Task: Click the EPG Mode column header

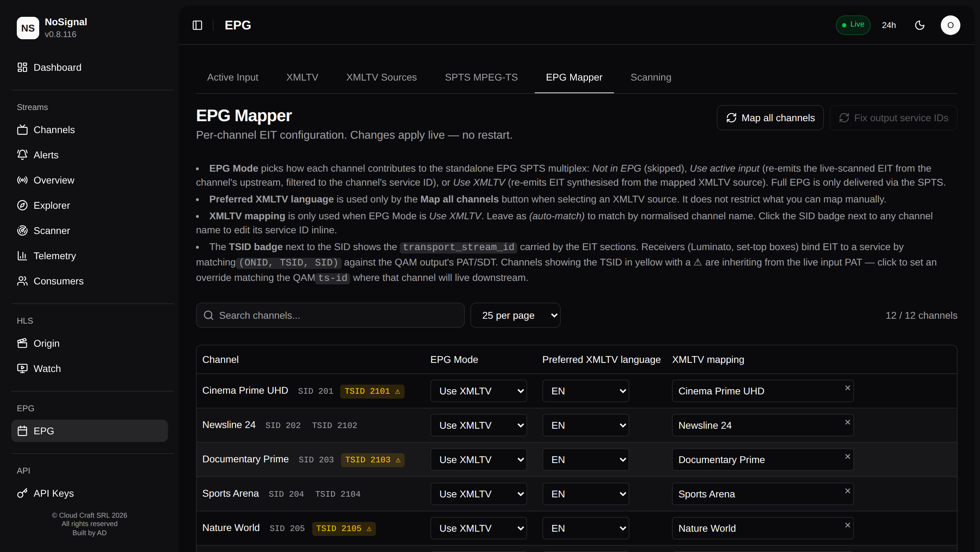Action: coord(454,359)
